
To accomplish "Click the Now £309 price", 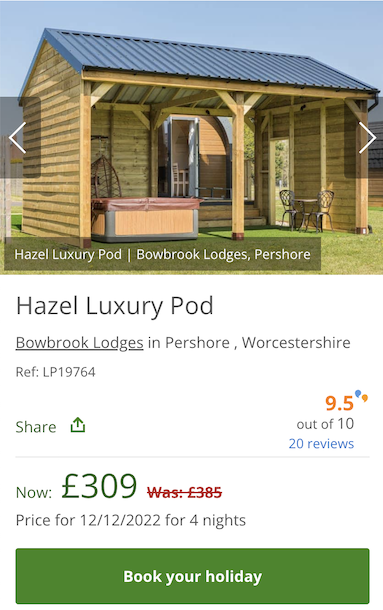I will pyautogui.click(x=99, y=486).
